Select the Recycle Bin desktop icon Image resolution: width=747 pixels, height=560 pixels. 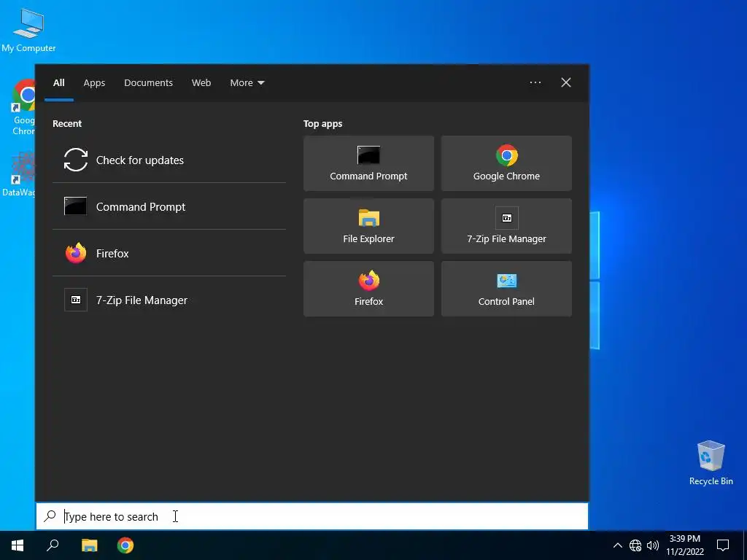[x=711, y=463]
